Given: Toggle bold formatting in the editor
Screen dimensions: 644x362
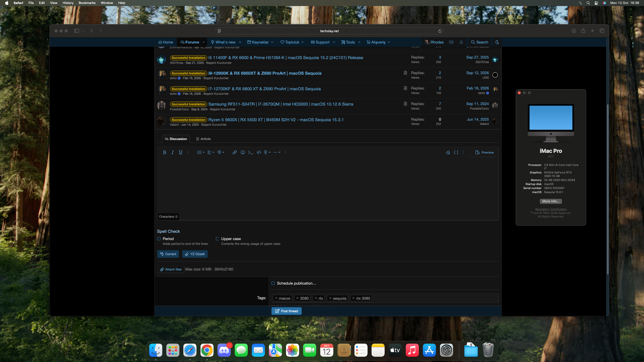Looking at the screenshot, I should tap(165, 152).
